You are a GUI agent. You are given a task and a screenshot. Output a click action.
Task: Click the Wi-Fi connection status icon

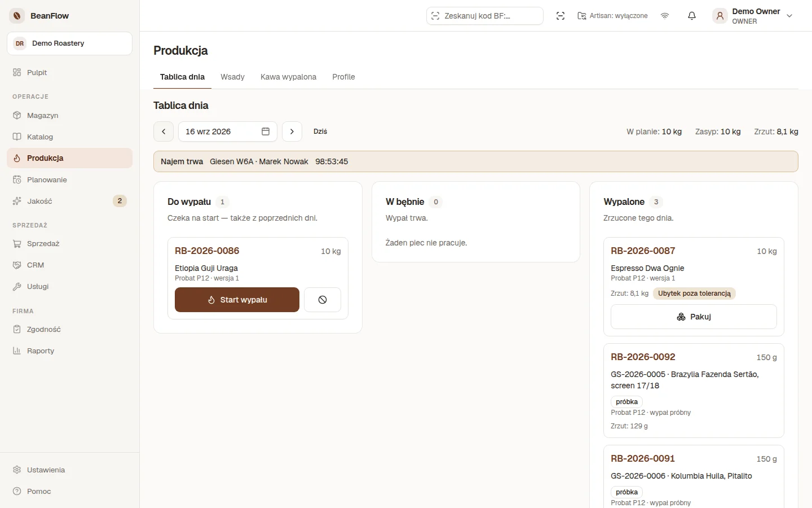(x=665, y=16)
